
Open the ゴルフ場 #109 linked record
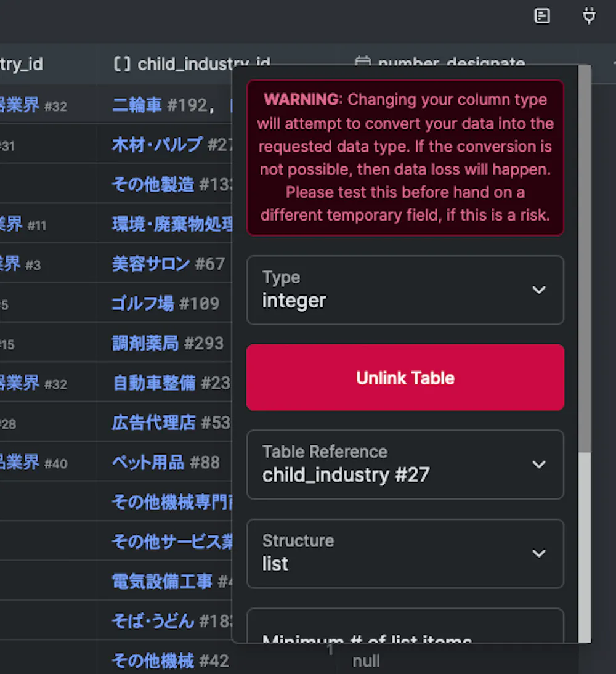(x=166, y=304)
